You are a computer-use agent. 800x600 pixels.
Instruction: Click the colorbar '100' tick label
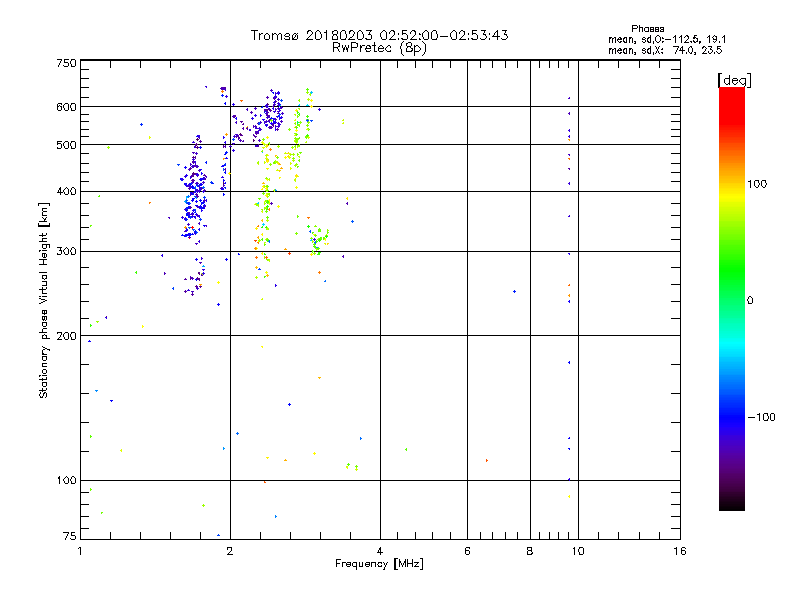coord(757,184)
